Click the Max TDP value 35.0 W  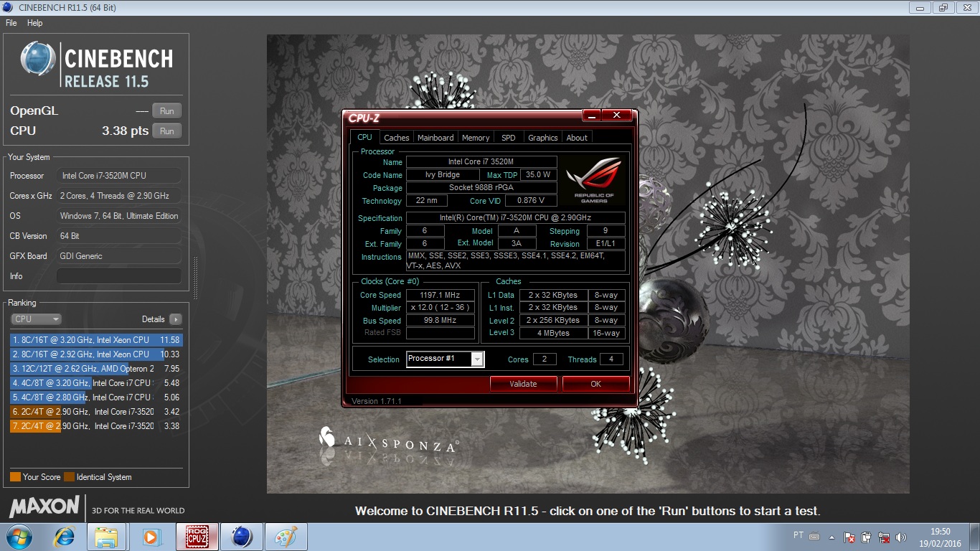tap(538, 175)
